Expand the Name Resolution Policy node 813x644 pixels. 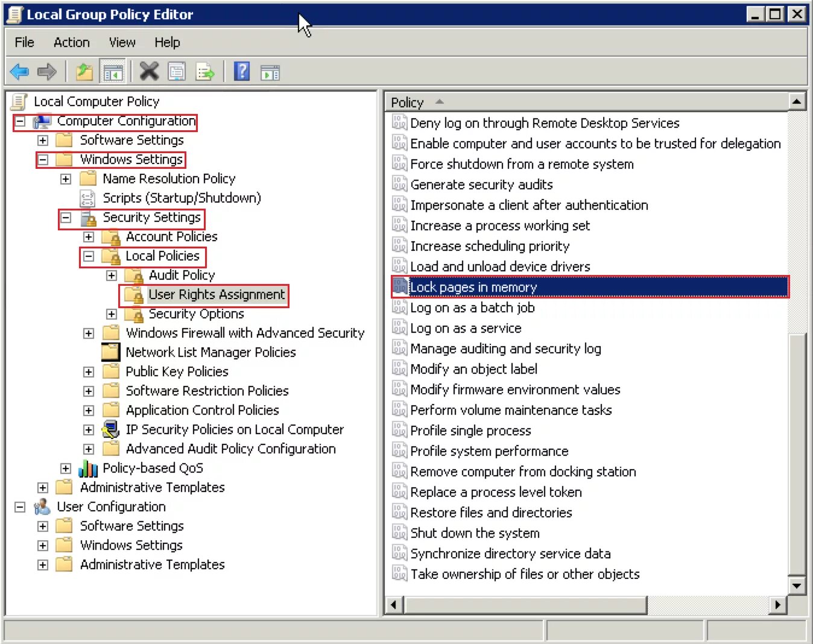(66, 179)
